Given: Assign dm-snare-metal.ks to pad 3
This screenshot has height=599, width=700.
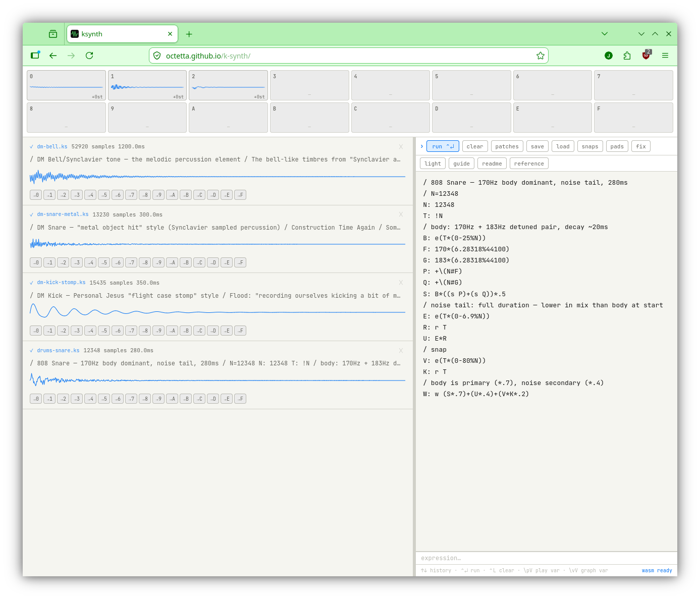Looking at the screenshot, I should point(77,262).
